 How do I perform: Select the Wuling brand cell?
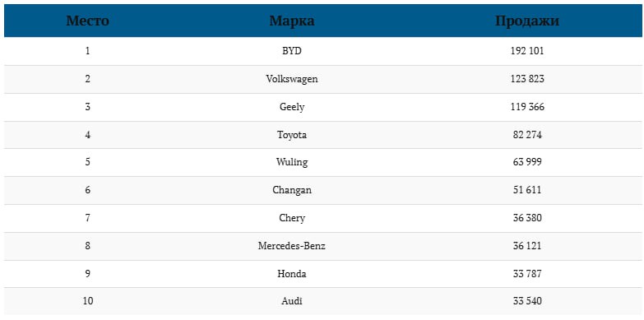coord(292,162)
